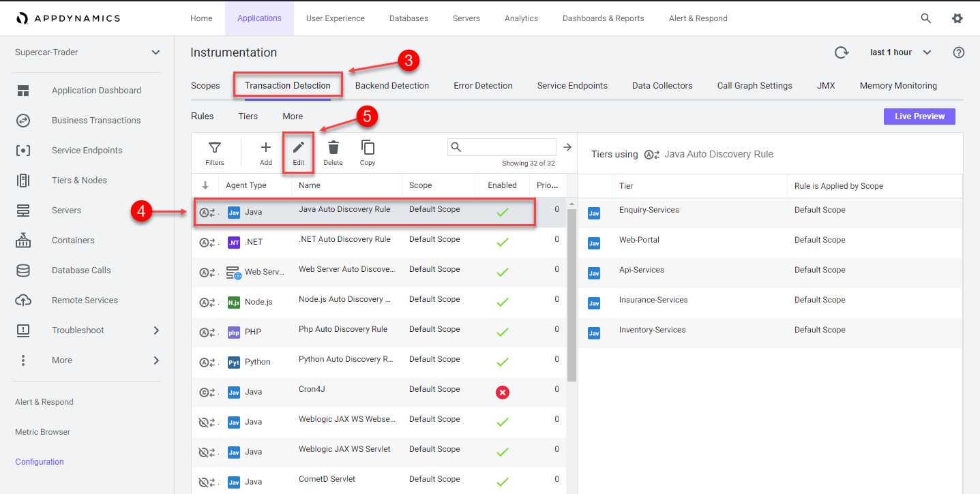Open the Call Graph Settings tab

755,86
